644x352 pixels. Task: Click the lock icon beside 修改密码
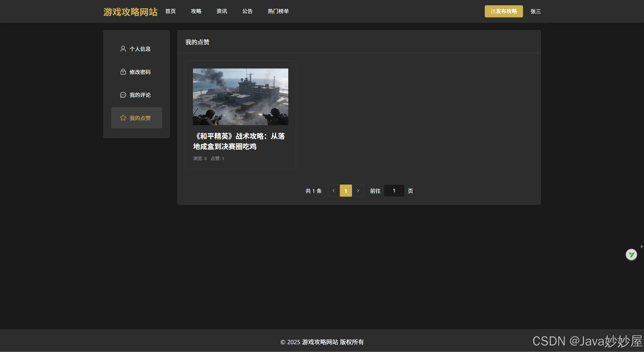tap(123, 72)
